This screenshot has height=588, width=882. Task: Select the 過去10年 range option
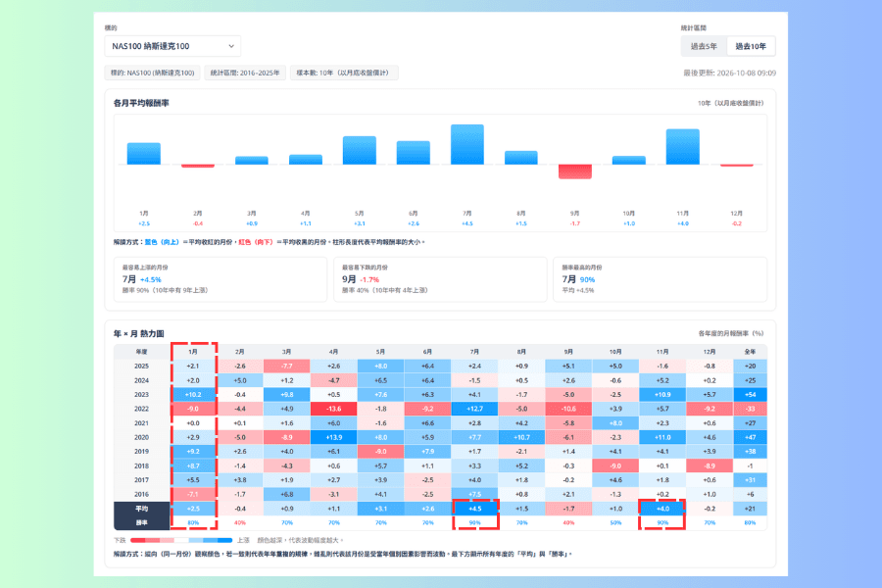pos(751,46)
